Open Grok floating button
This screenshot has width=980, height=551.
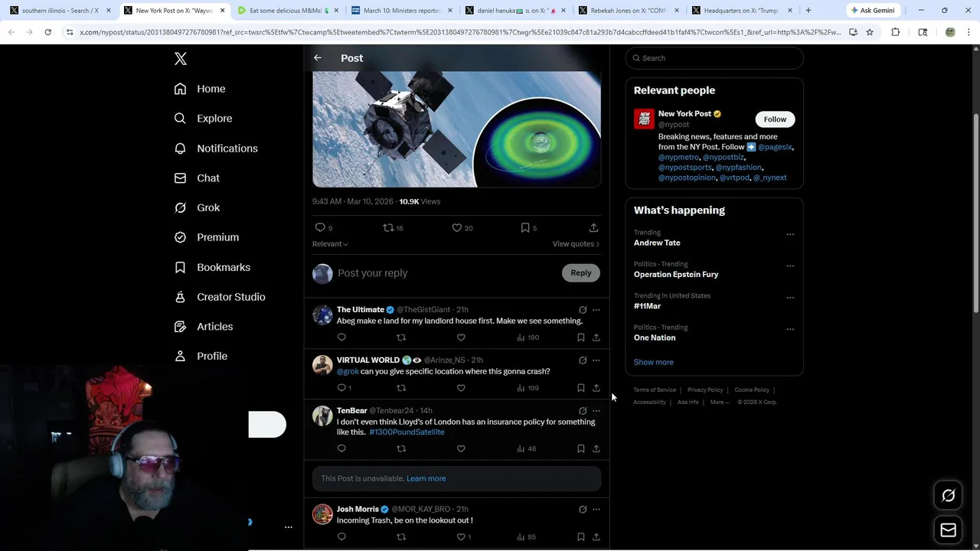tap(948, 496)
